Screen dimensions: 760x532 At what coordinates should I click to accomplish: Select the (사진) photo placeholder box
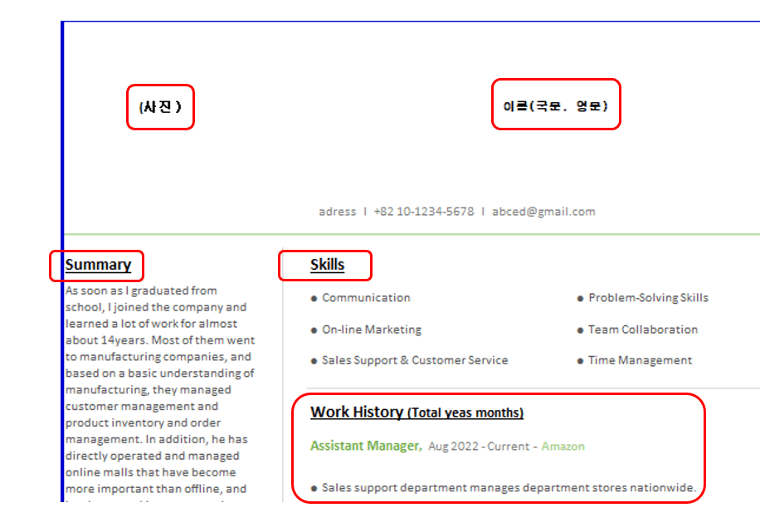(x=160, y=106)
